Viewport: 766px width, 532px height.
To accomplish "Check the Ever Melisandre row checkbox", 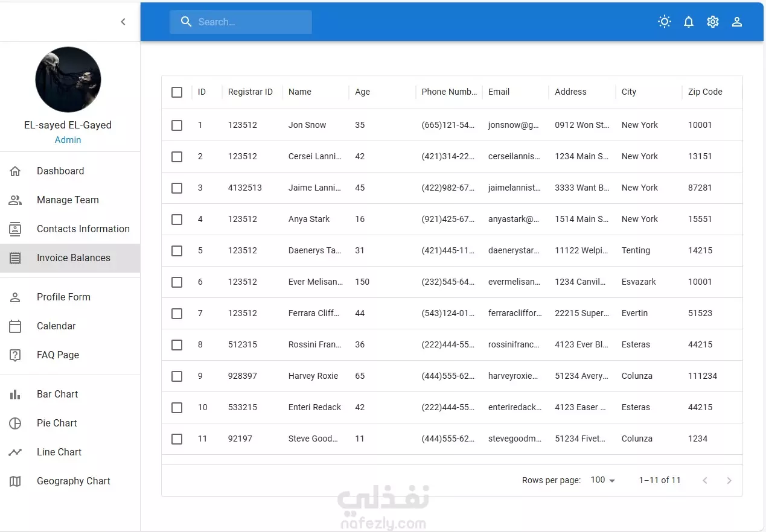I will 177,282.
